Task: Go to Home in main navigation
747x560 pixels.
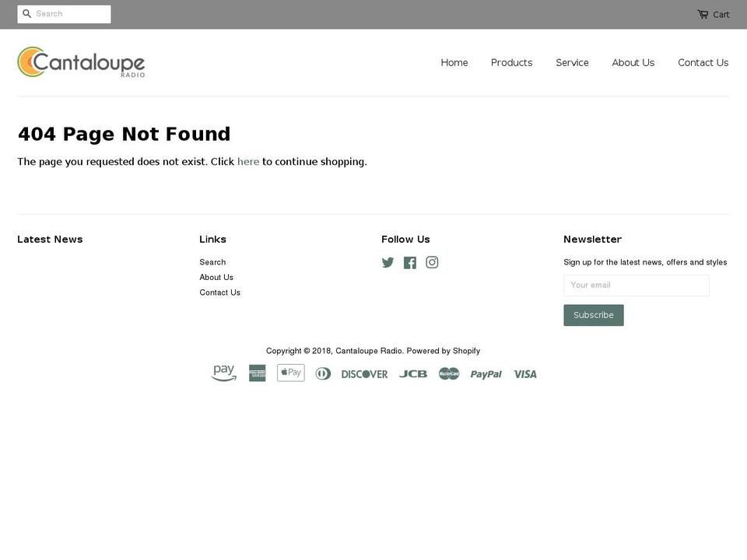Action: coord(454,62)
